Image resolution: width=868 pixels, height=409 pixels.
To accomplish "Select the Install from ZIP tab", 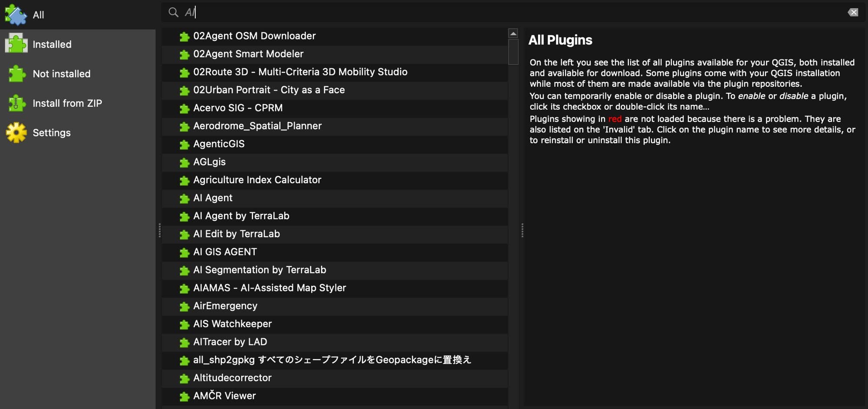I will pyautogui.click(x=78, y=103).
